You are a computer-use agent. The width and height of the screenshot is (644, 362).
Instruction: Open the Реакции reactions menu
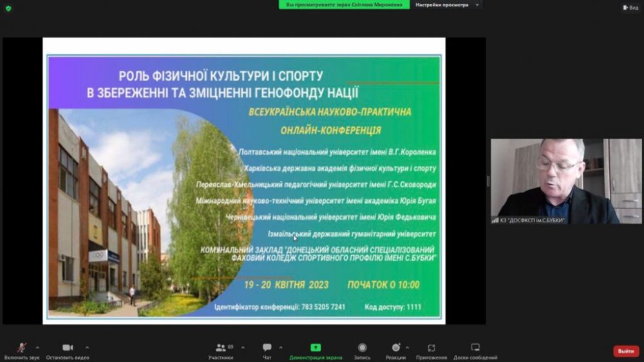(x=395, y=348)
